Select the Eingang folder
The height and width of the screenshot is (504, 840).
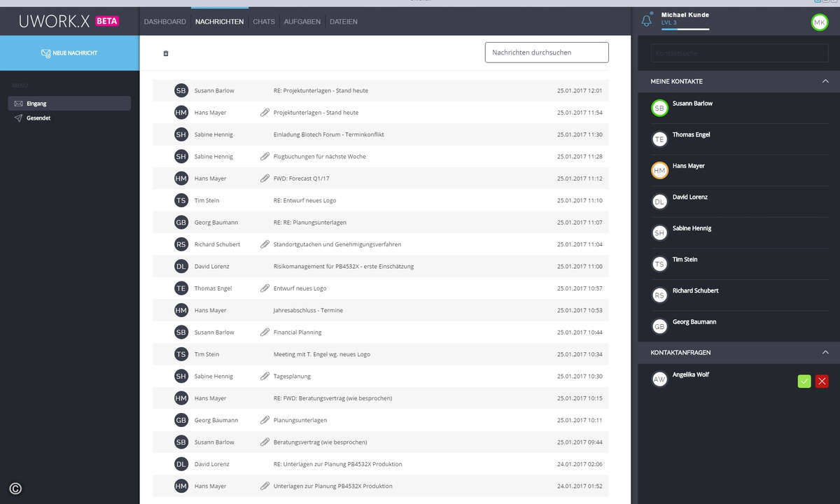[x=69, y=104]
